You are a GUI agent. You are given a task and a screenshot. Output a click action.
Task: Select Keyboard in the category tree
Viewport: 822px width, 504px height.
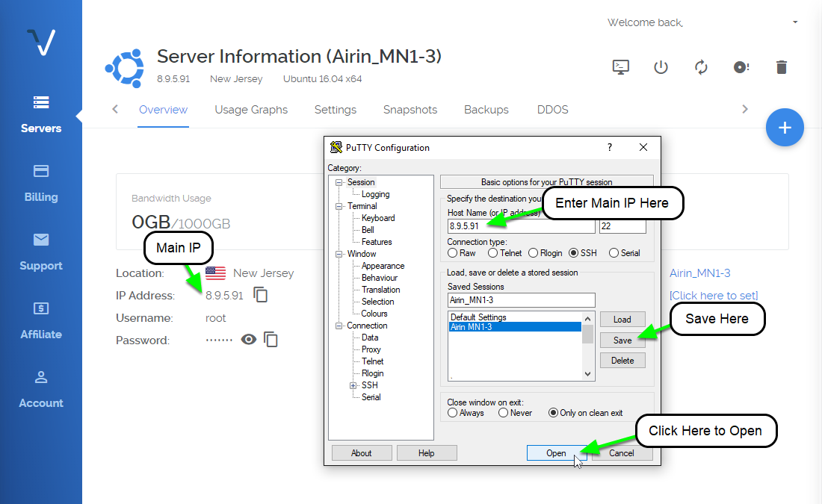tap(378, 218)
